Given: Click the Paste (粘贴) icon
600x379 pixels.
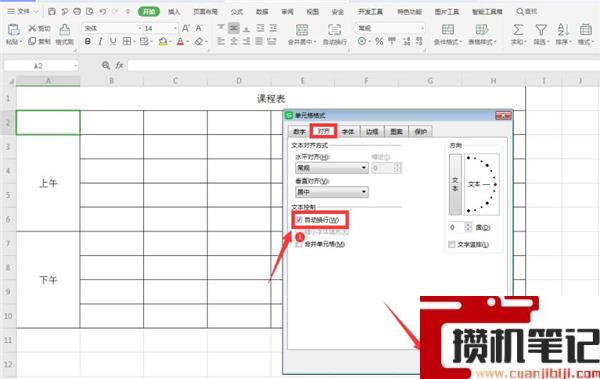Looking at the screenshot, I should pos(13,30).
